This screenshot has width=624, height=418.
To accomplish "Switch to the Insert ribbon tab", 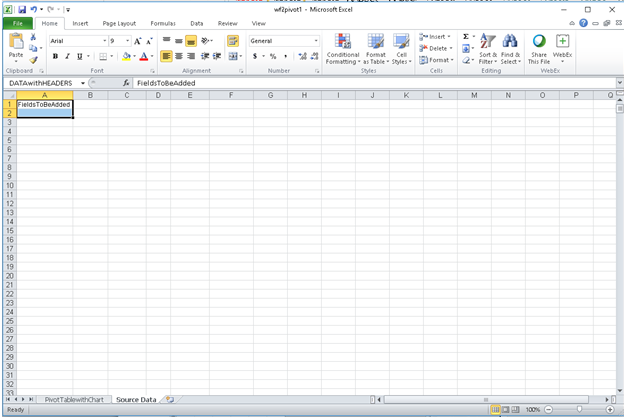I will [x=80, y=23].
